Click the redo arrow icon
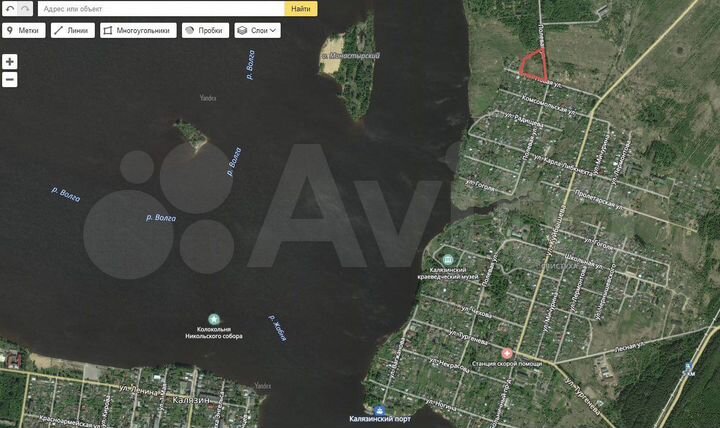This screenshot has height=428, width=720. point(25,8)
